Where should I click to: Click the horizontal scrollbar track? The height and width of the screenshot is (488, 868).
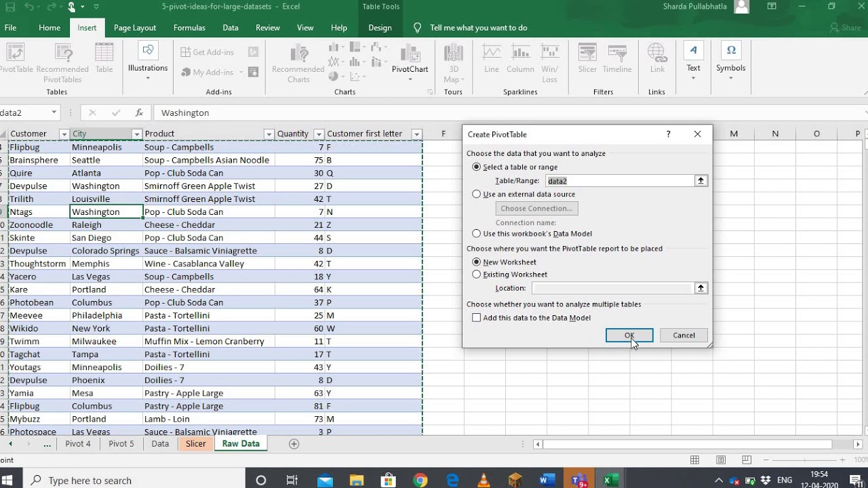(687, 444)
